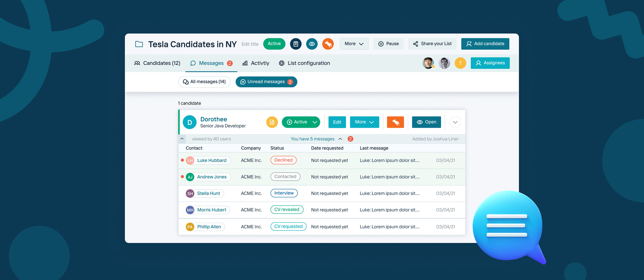
Task: Click the starred assignee avatar photo
Action: (428, 63)
